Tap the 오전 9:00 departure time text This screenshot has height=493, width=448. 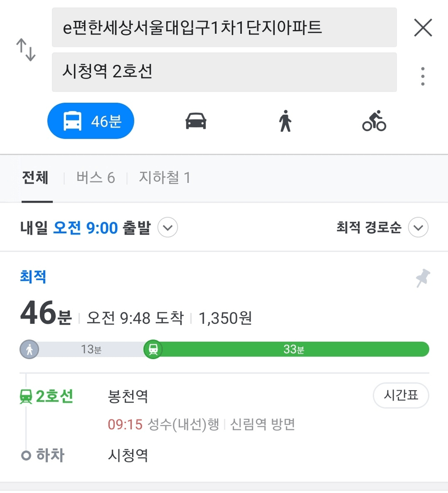point(85,227)
